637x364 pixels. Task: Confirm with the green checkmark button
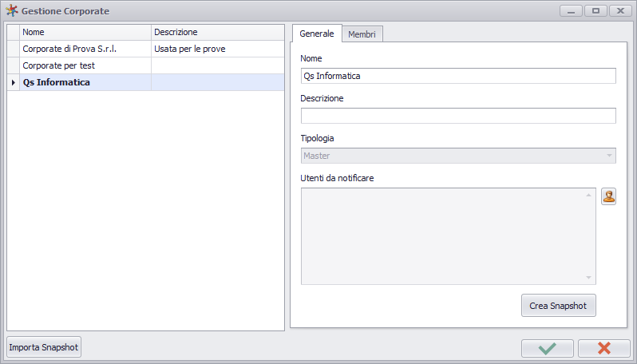click(548, 348)
